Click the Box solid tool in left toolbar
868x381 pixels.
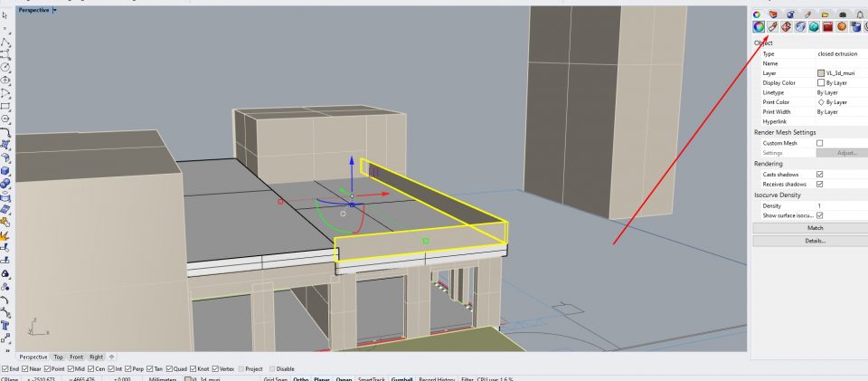point(5,170)
